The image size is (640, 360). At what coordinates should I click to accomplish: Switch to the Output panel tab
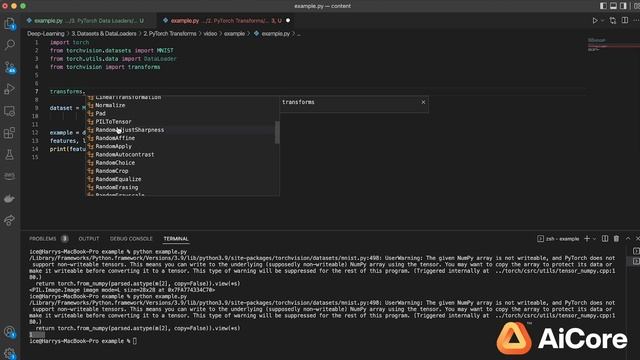tap(89, 239)
